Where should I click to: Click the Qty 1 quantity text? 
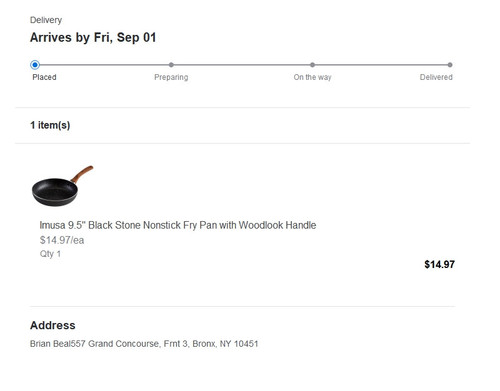point(50,254)
